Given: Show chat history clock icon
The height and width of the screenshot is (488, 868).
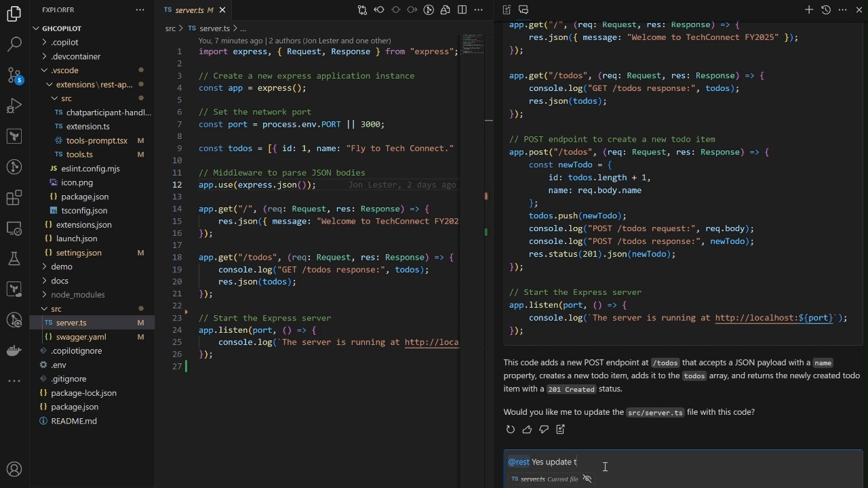Looking at the screenshot, I should (826, 9).
